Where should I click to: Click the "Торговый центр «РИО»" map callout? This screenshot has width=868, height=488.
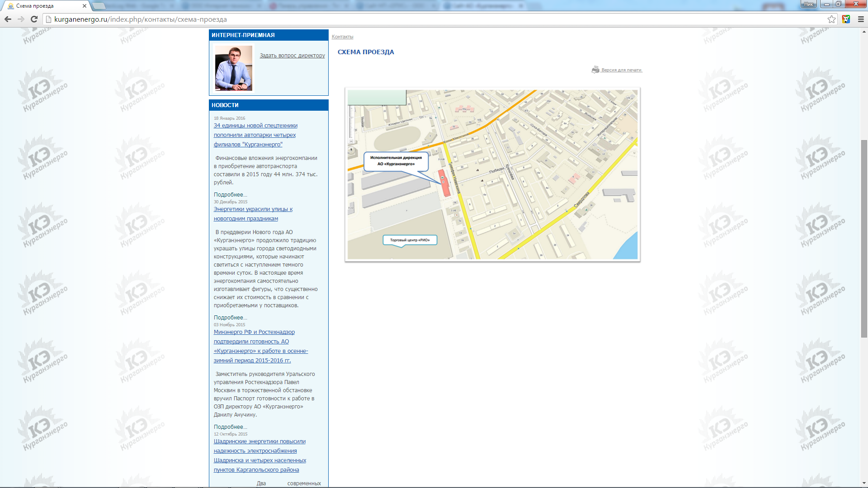click(x=410, y=240)
